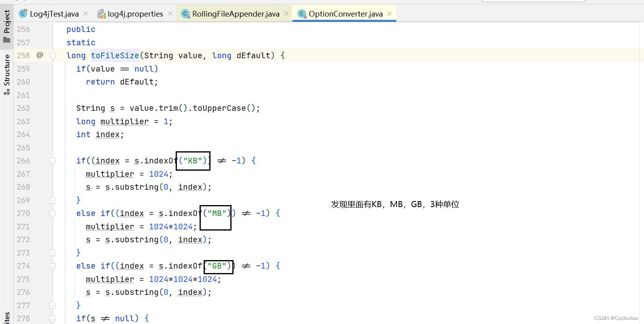Click fold end marker on line 277
Viewport: 644px width, 324px height.
[x=53, y=305]
